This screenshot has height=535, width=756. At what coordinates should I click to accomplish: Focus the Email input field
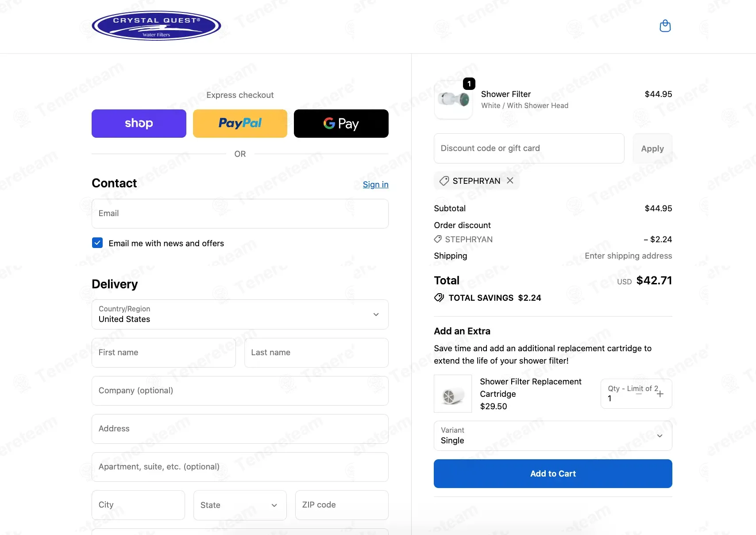pyautogui.click(x=240, y=213)
